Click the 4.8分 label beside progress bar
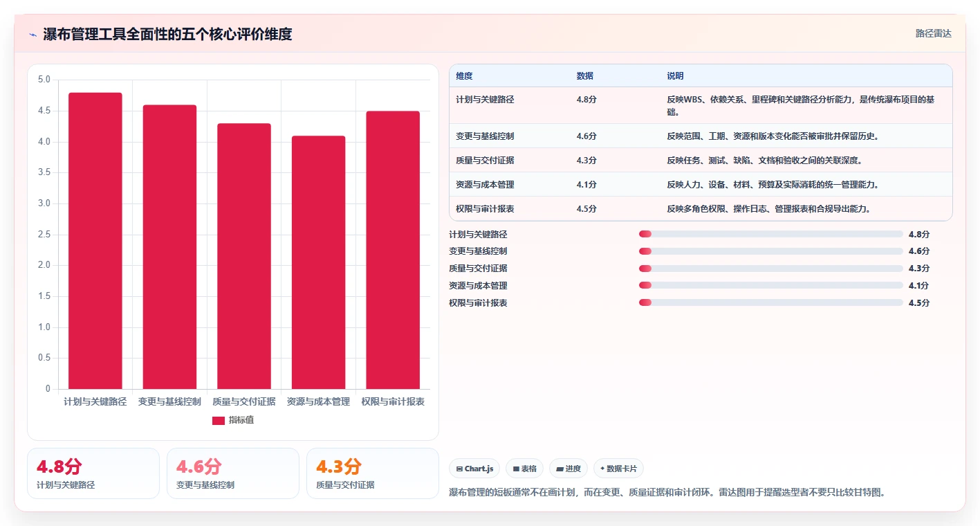Image resolution: width=980 pixels, height=526 pixels. [919, 235]
